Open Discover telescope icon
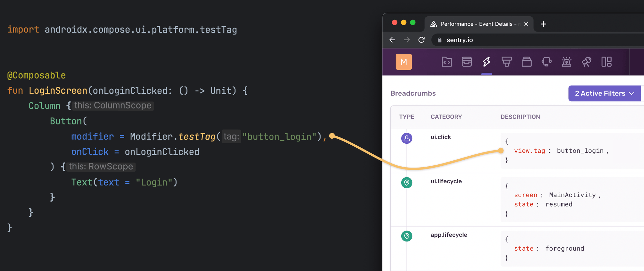This screenshot has width=644, height=271. 586,62
